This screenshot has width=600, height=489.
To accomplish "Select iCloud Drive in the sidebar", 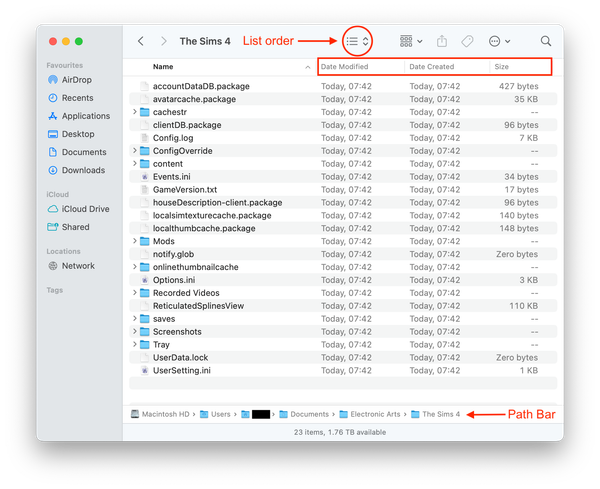I will click(x=84, y=209).
